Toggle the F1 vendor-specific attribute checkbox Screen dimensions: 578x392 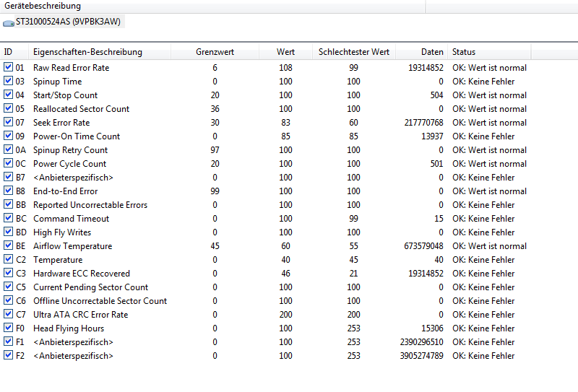(8, 341)
